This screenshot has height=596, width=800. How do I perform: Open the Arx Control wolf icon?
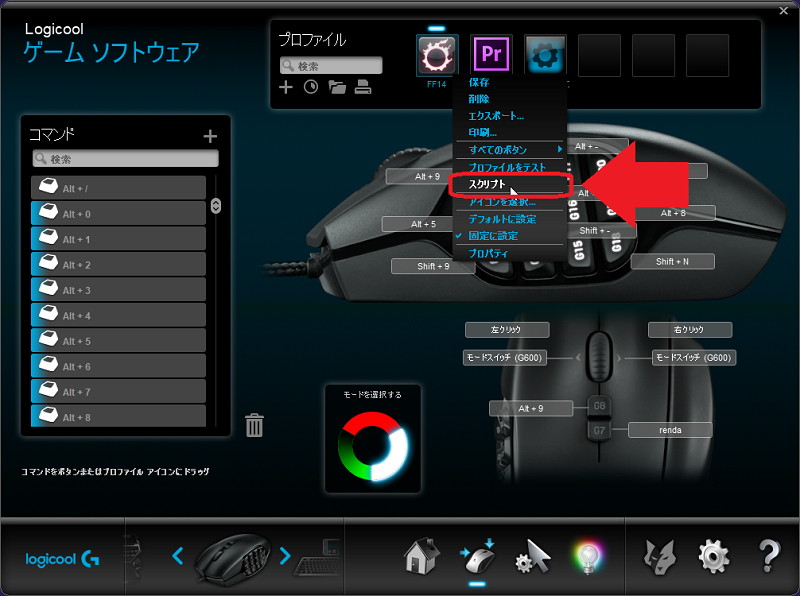pyautogui.click(x=659, y=556)
